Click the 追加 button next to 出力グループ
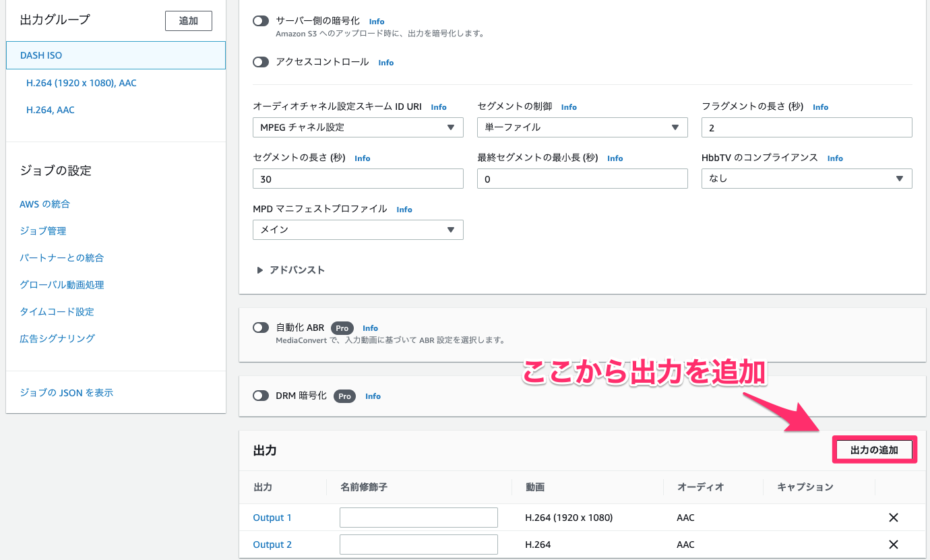The width and height of the screenshot is (930, 560). tap(188, 20)
